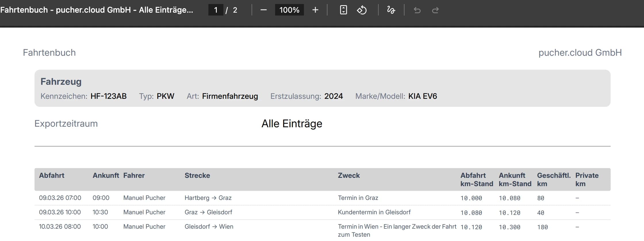Click the Fahrtenbuch page heading
Viewport: 644px width, 241px height.
click(49, 53)
